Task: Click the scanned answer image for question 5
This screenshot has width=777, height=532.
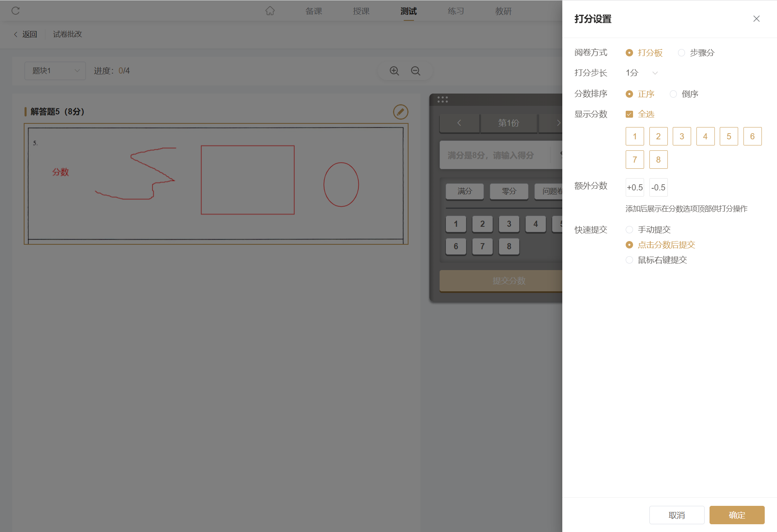Action: tap(216, 184)
